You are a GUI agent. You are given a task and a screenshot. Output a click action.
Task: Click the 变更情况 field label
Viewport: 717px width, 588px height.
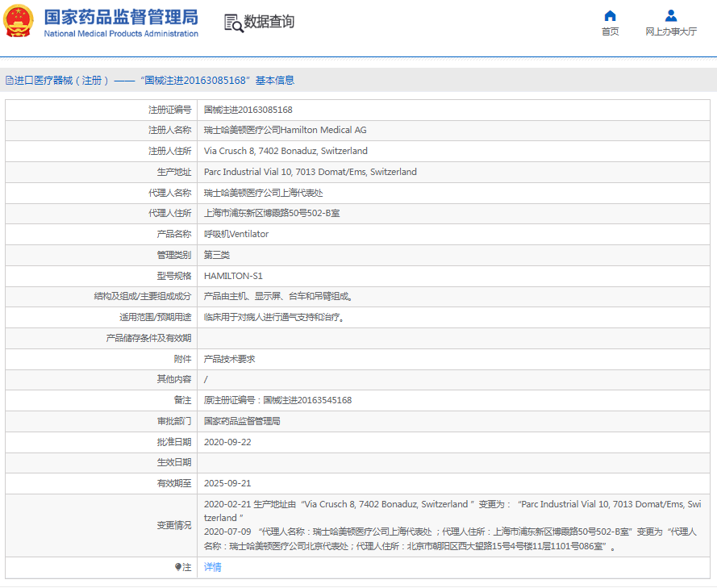coord(174,525)
